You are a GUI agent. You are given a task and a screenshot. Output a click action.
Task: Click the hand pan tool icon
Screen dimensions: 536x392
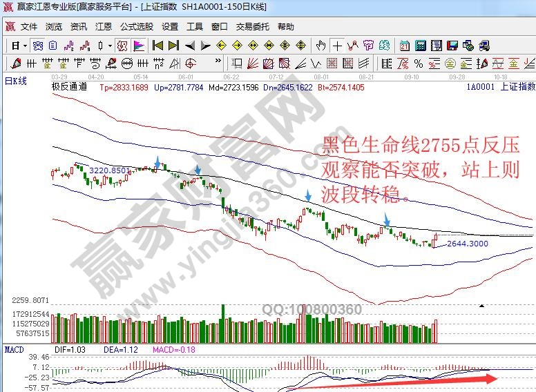coord(320,46)
